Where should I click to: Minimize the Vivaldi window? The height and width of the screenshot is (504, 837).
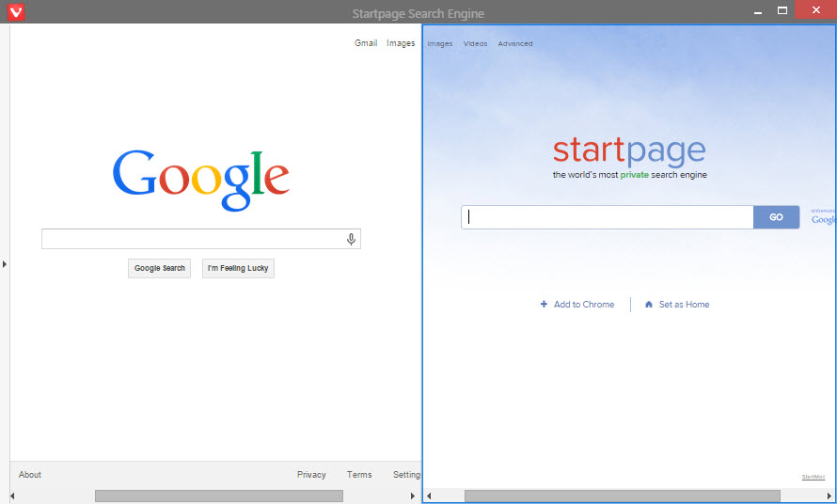758,10
